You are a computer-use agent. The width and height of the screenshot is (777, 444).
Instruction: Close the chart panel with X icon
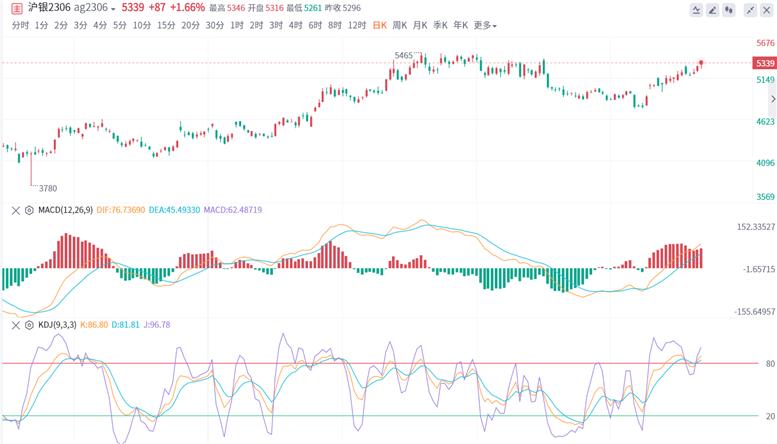(767, 10)
